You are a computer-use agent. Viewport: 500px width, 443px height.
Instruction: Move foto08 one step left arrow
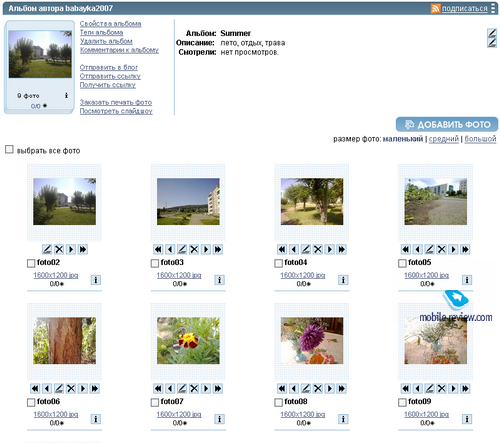294,388
